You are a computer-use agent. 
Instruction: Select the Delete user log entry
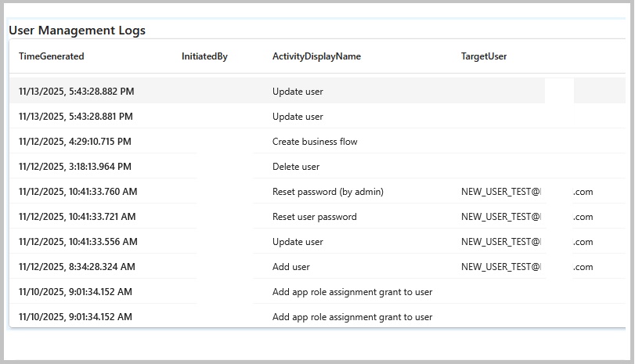click(x=296, y=167)
